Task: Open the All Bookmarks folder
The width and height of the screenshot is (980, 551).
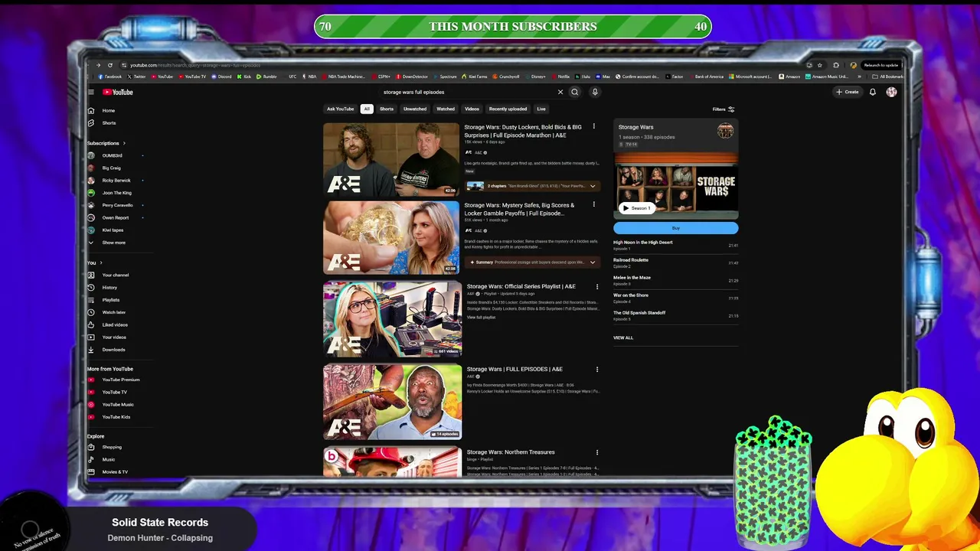Action: [888, 77]
